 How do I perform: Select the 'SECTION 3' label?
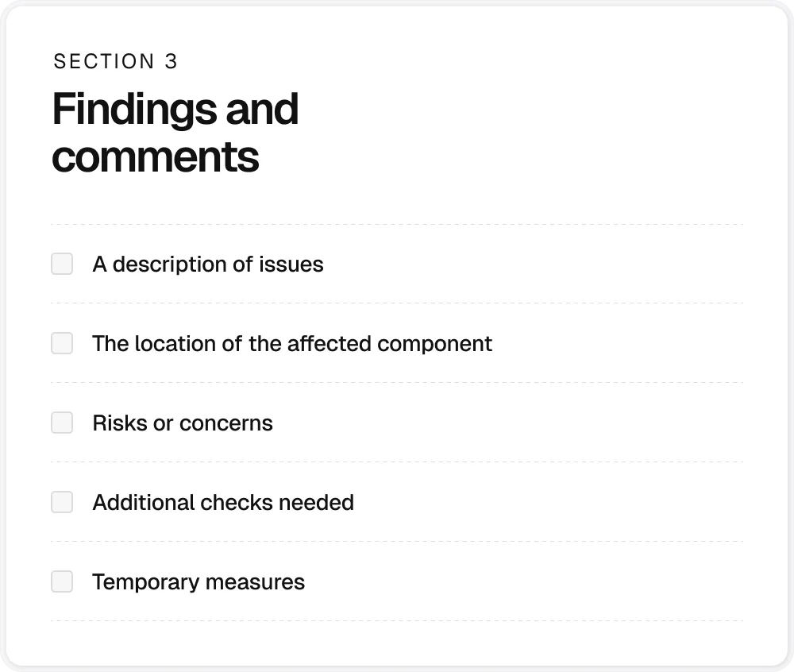116,60
